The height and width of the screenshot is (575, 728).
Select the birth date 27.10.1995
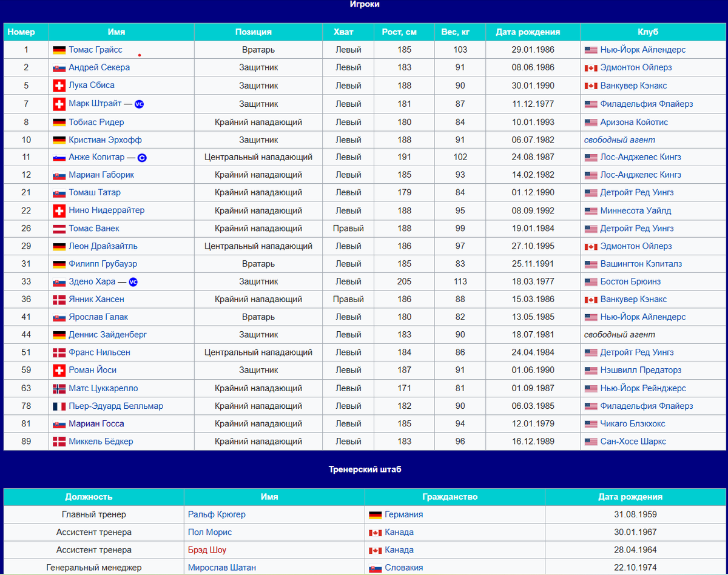533,246
